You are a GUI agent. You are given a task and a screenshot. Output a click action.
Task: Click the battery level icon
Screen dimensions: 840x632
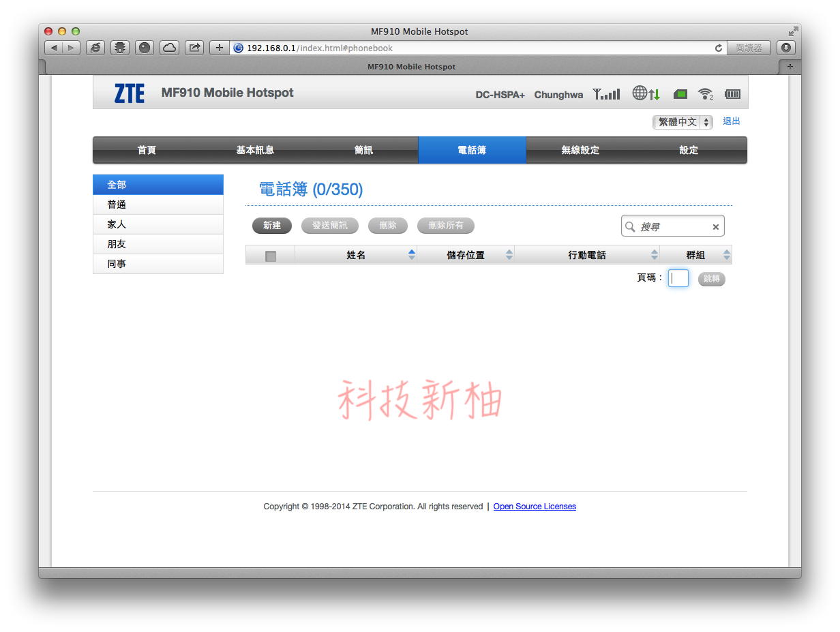pyautogui.click(x=732, y=94)
